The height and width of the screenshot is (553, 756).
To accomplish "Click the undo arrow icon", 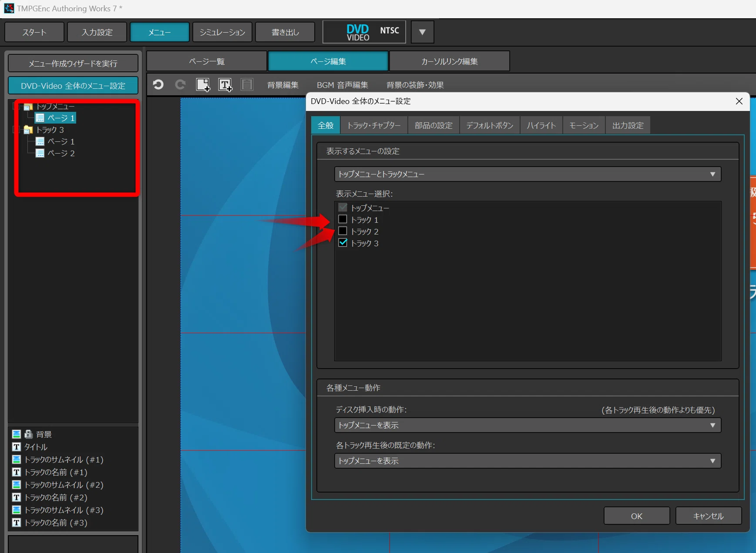I will click(158, 84).
